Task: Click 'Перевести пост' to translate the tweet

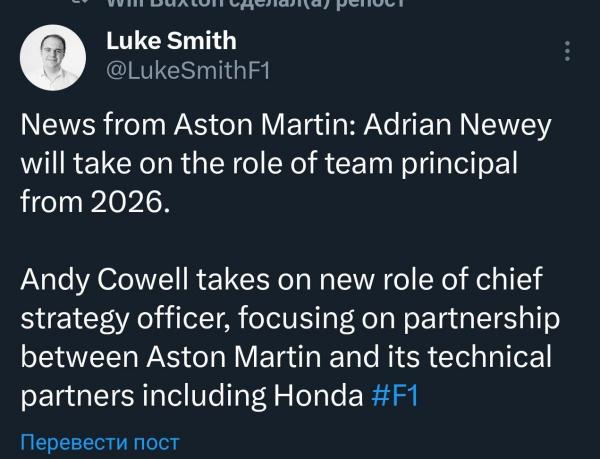Action: [100, 441]
